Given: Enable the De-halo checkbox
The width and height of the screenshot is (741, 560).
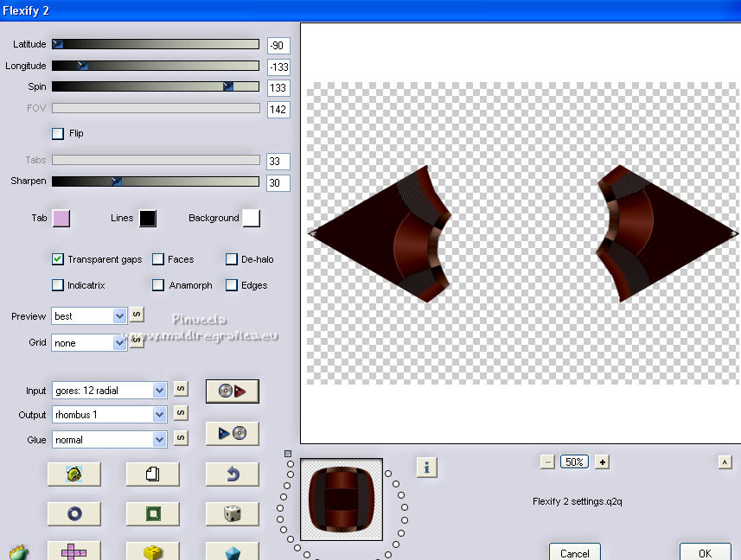Looking at the screenshot, I should (x=232, y=259).
